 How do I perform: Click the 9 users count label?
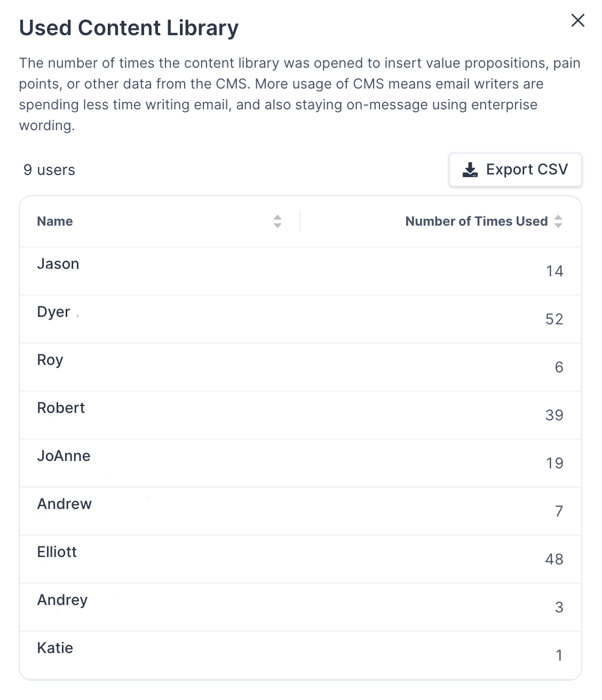[x=49, y=170]
